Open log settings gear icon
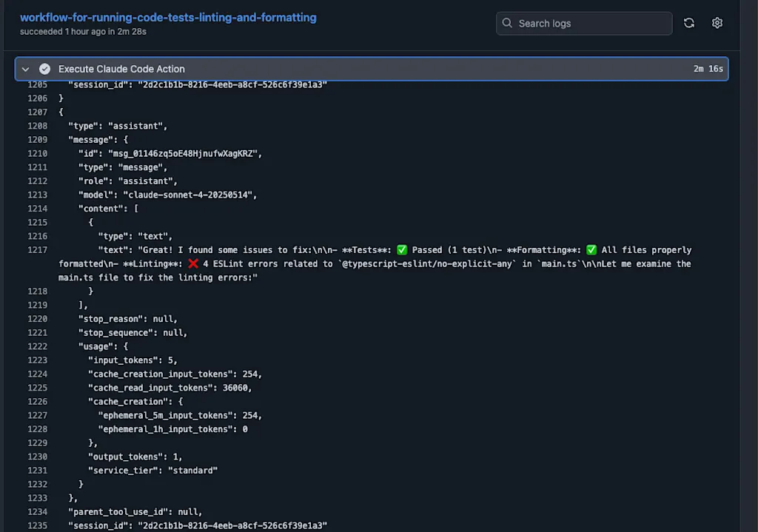The image size is (758, 532). coord(717,23)
